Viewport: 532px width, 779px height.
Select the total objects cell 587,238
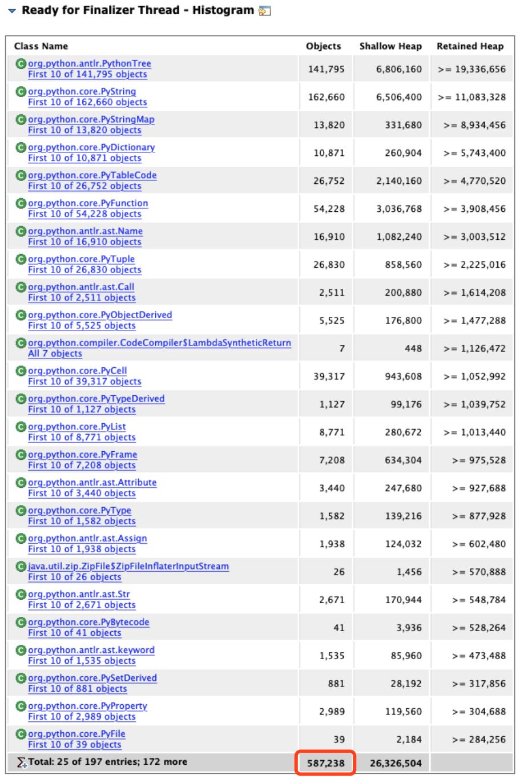(325, 763)
